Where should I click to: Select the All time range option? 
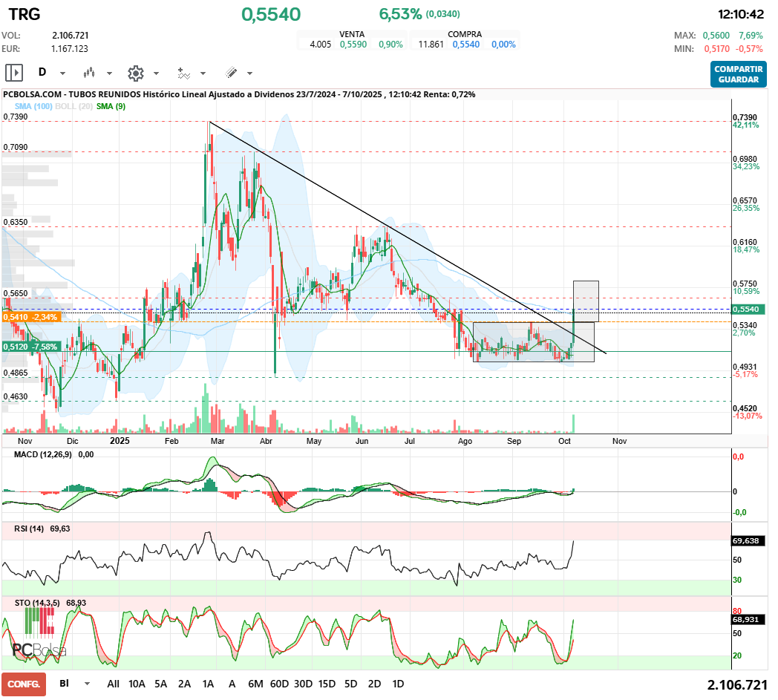point(113,684)
